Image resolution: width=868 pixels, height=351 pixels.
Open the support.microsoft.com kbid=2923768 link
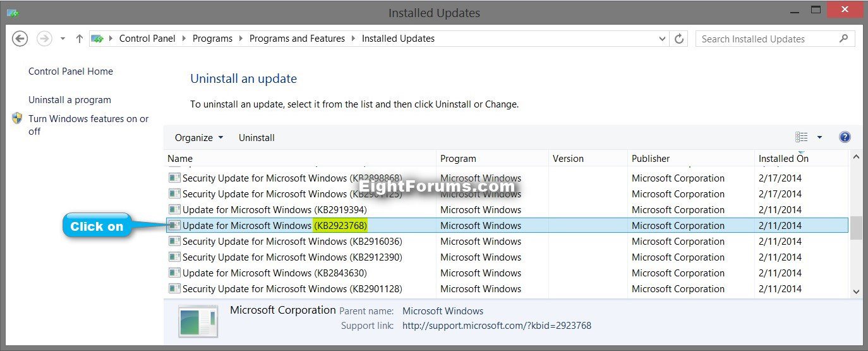click(x=497, y=326)
